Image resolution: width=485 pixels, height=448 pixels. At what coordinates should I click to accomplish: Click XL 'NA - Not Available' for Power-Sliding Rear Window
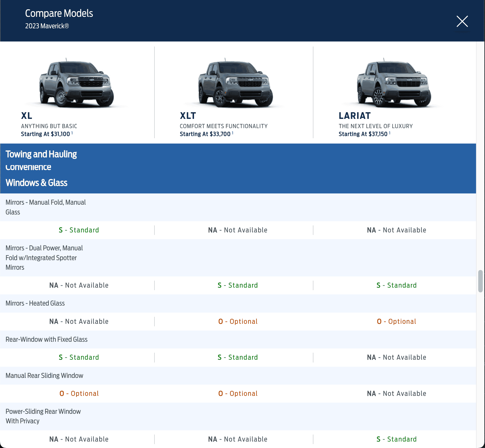click(x=79, y=439)
